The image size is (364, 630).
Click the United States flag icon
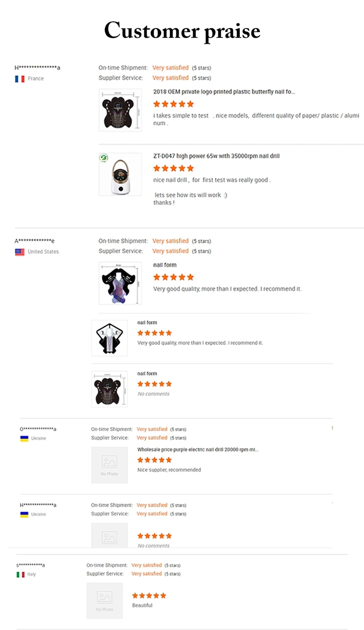point(20,252)
